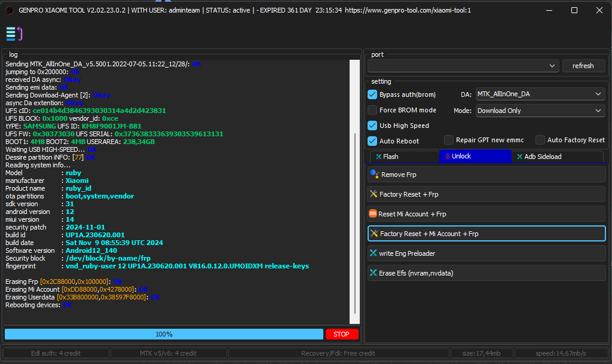Switch to the Flash tab
612x364 pixels.
404,157
